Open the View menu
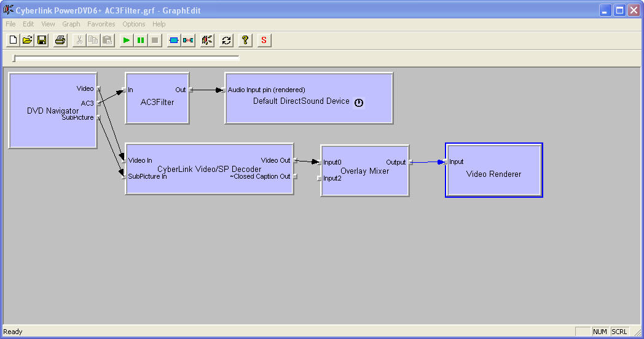Image resolution: width=644 pixels, height=339 pixels. [x=48, y=24]
